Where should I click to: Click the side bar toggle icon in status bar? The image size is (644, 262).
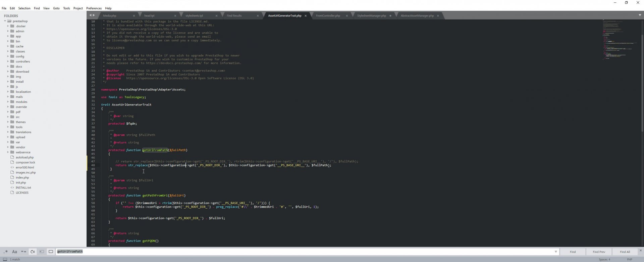pyautogui.click(x=5, y=259)
